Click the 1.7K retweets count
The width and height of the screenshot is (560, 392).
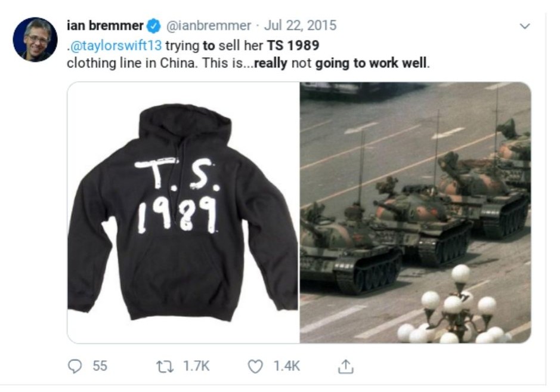coord(196,366)
